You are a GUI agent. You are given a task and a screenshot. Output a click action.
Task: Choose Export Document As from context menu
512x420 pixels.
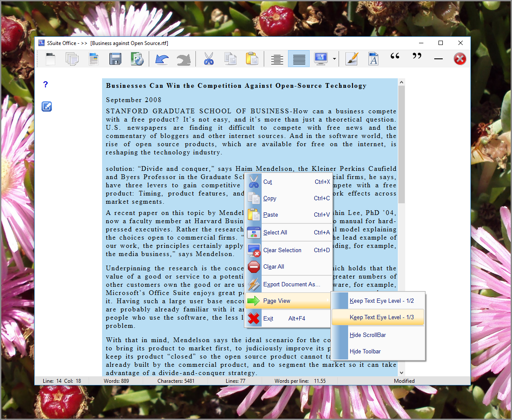(x=291, y=284)
